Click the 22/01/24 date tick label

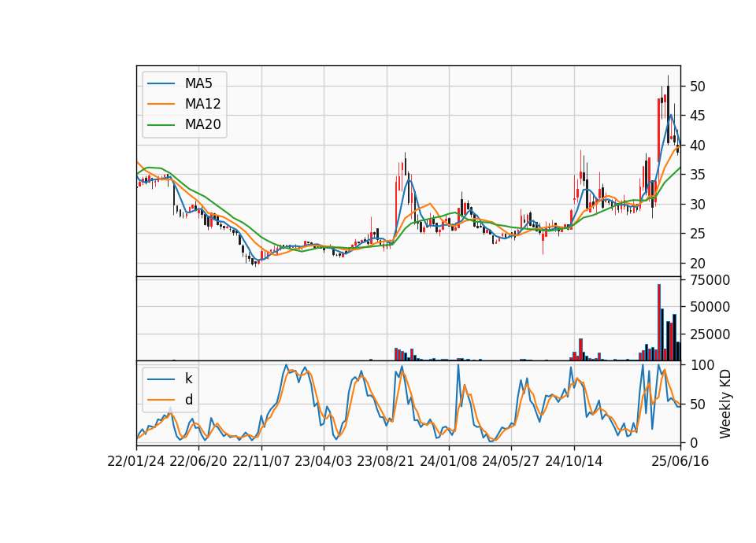click(x=136, y=461)
